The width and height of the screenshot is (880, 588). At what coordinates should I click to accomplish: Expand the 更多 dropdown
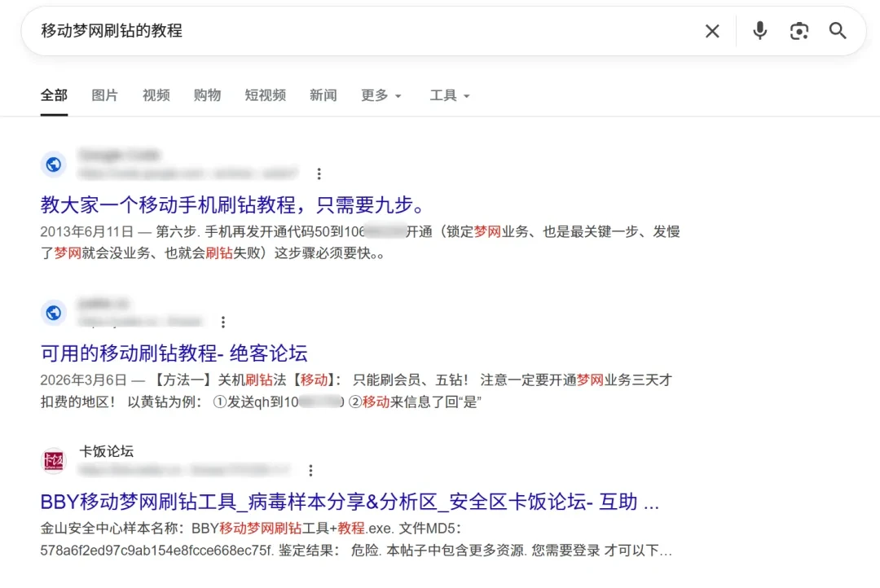pyautogui.click(x=381, y=95)
